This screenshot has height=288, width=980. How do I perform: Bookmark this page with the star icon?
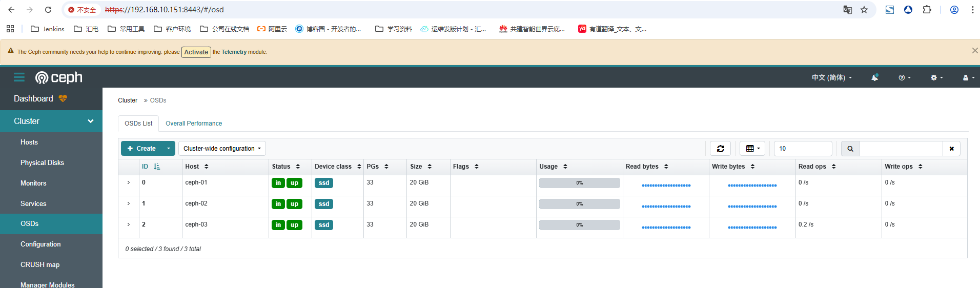click(864, 10)
